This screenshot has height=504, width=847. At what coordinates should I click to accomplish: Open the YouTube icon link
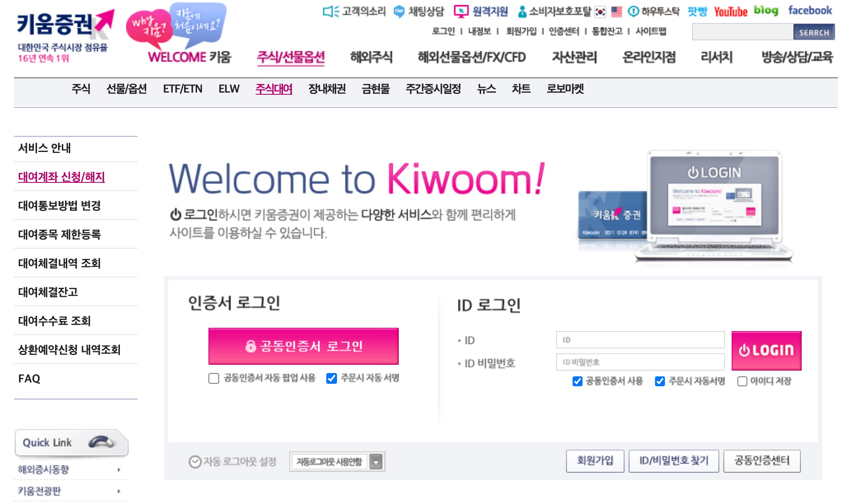(x=730, y=12)
